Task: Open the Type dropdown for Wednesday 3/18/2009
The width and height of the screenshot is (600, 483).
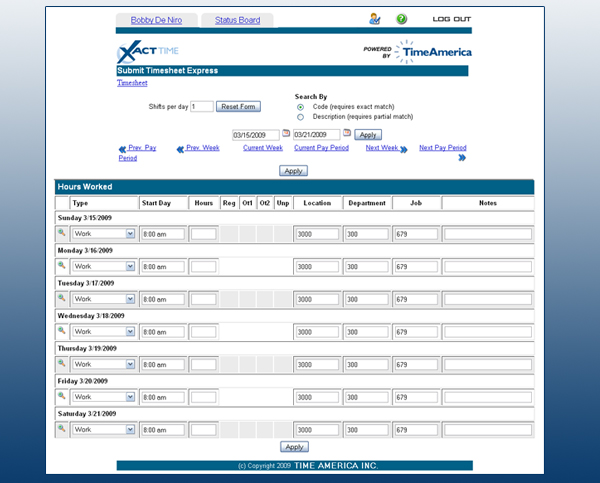Action: [104, 331]
